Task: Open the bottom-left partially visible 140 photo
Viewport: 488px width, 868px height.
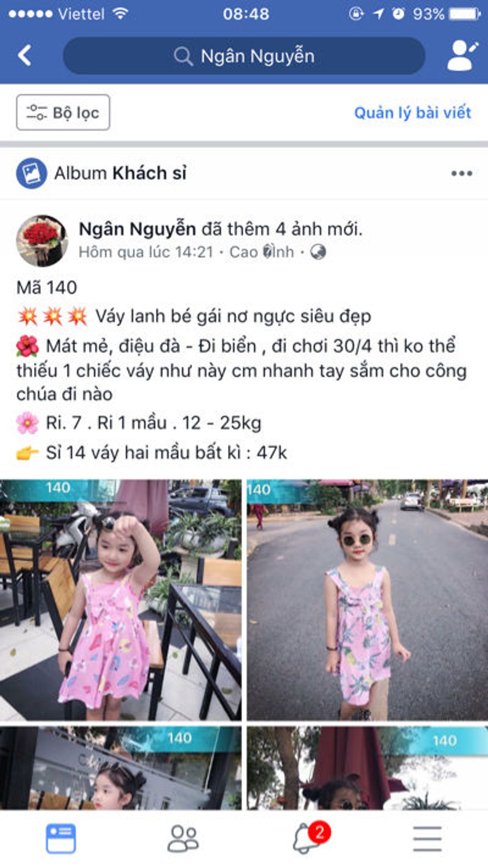Action: (120, 768)
